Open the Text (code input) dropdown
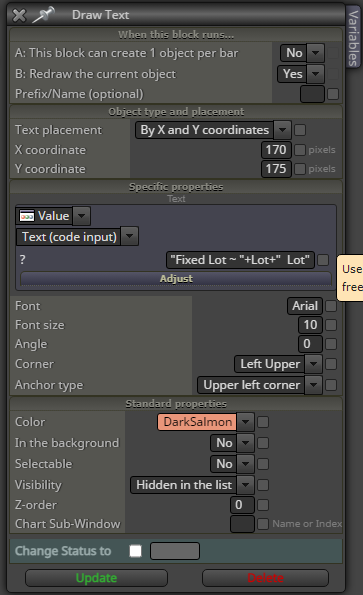Image resolution: width=363 pixels, height=595 pixels. [x=129, y=236]
